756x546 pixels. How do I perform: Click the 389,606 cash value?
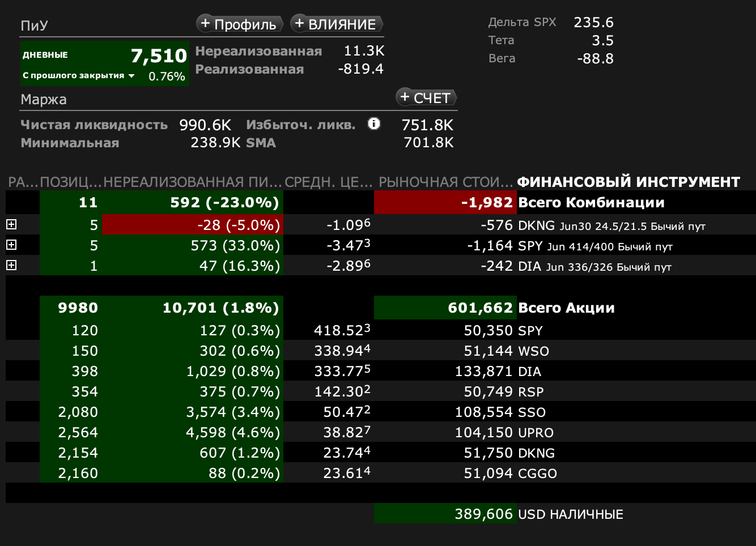[x=483, y=514]
